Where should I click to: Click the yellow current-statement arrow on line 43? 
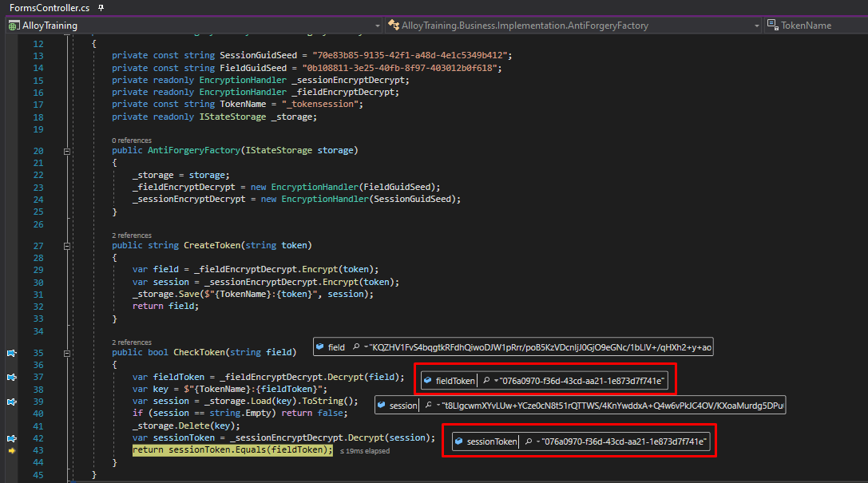(x=12, y=450)
